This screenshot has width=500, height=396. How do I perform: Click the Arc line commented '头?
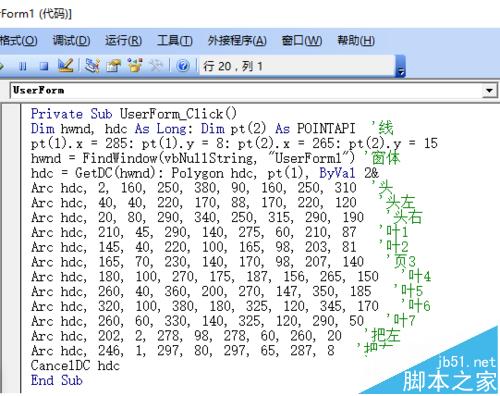pos(212,188)
